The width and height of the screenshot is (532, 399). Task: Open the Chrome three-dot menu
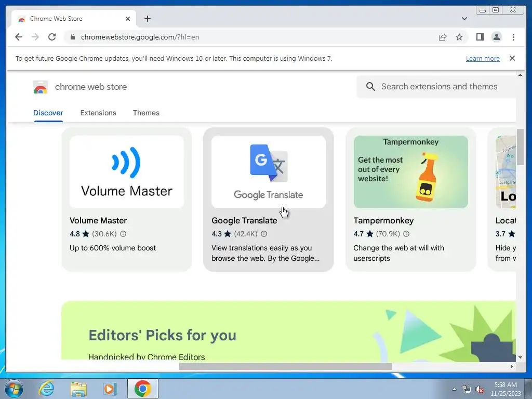coord(513,37)
